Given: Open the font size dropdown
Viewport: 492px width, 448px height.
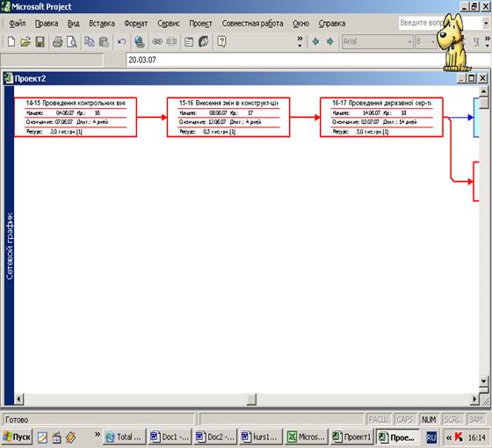Looking at the screenshot, I should click(432, 41).
